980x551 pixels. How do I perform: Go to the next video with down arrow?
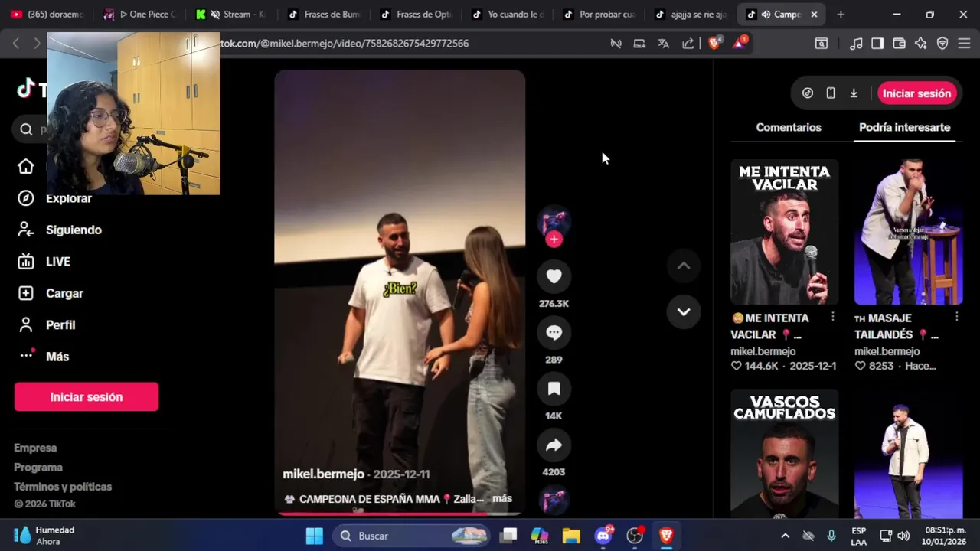pos(684,311)
